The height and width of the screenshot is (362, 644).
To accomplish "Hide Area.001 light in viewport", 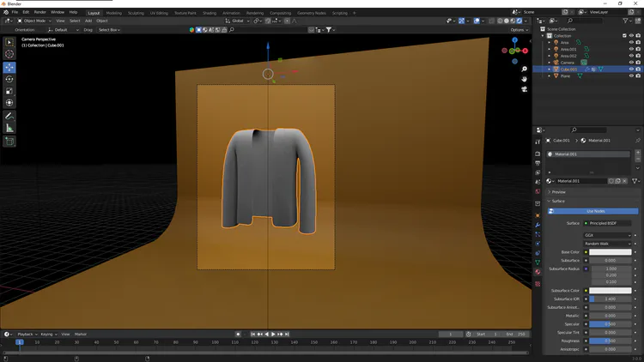I will (631, 49).
